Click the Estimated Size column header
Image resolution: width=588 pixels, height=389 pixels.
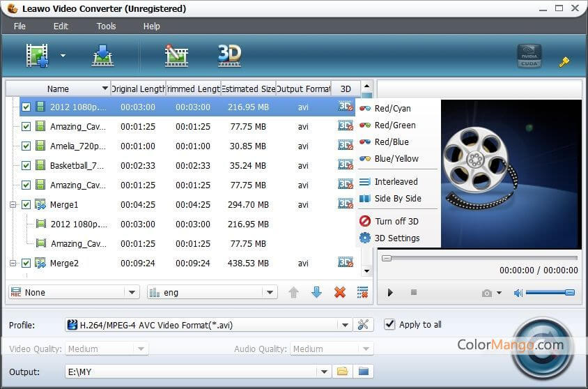[x=248, y=89]
